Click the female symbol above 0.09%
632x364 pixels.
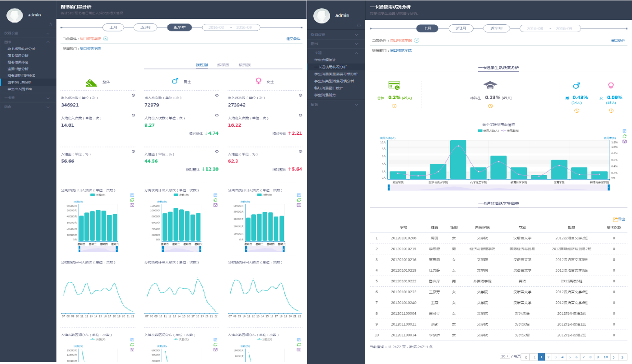point(611,85)
